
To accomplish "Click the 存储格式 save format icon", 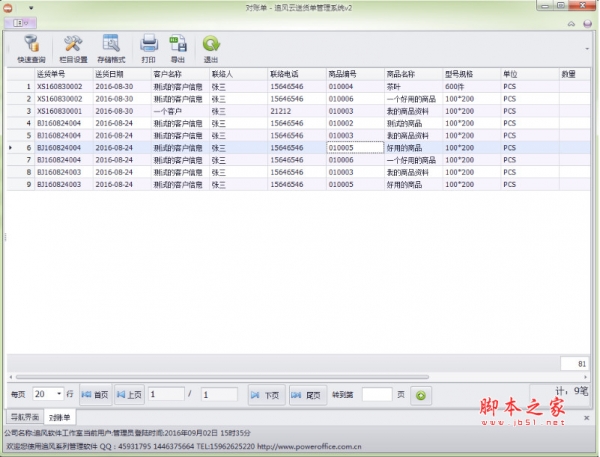I will click(111, 49).
